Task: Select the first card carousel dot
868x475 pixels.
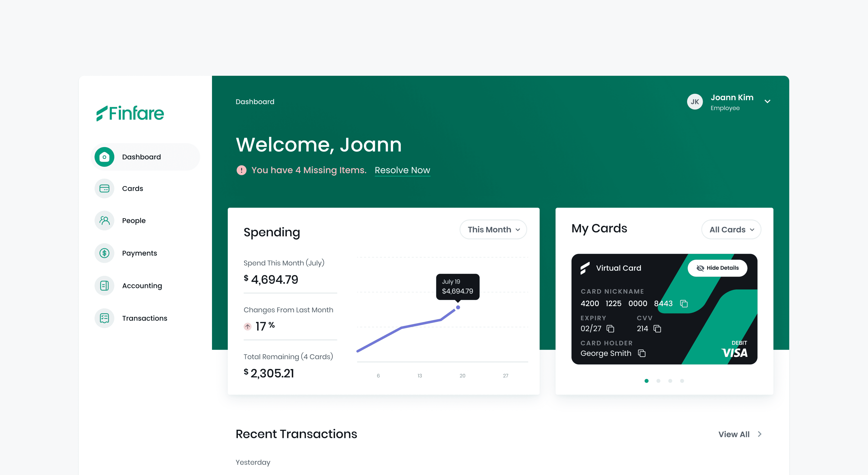Action: [646, 381]
